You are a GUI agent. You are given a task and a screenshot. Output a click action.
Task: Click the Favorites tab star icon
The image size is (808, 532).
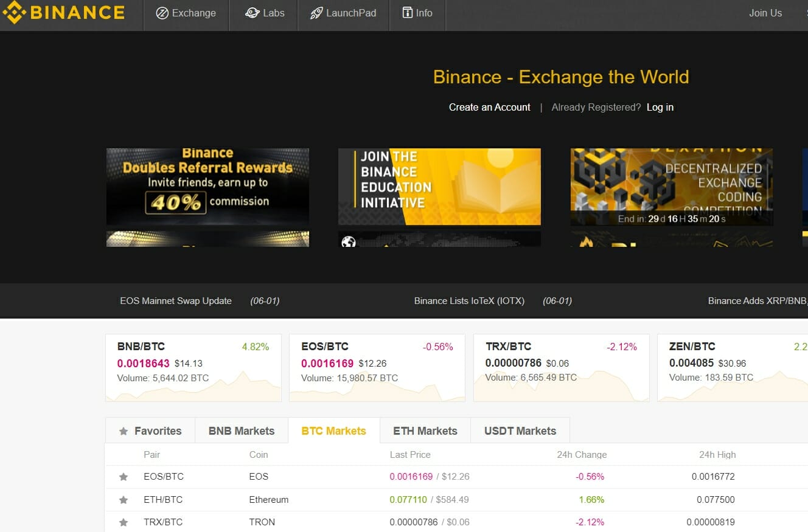pyautogui.click(x=124, y=431)
